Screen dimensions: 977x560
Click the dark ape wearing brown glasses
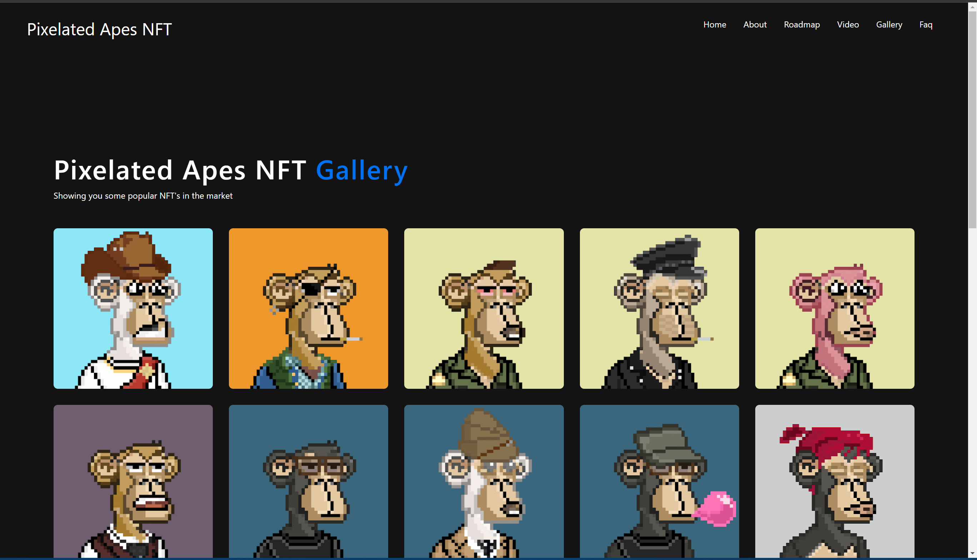coord(308,481)
